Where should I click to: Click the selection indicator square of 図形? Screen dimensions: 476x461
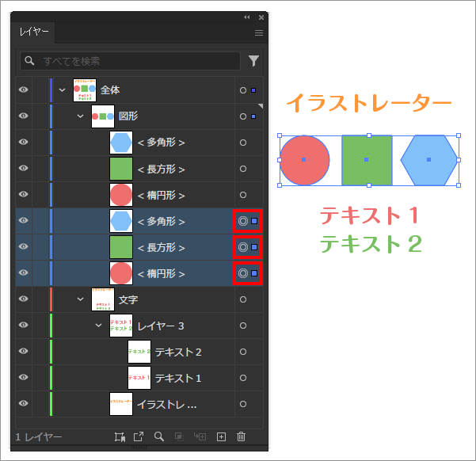point(253,116)
